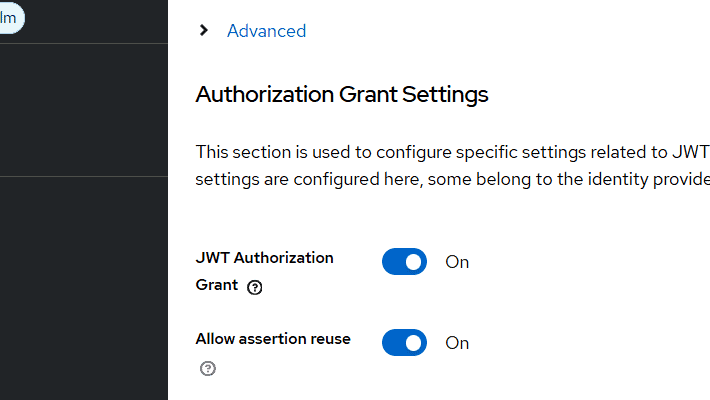Click "On" text beside Allow assertion reuse switch
This screenshot has height=400, width=710.
(457, 343)
